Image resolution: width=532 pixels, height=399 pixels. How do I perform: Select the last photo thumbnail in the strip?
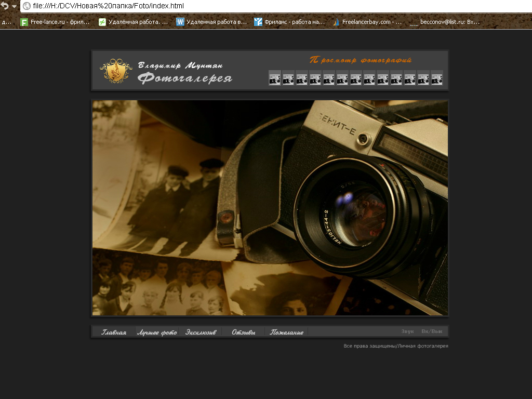tap(437, 78)
